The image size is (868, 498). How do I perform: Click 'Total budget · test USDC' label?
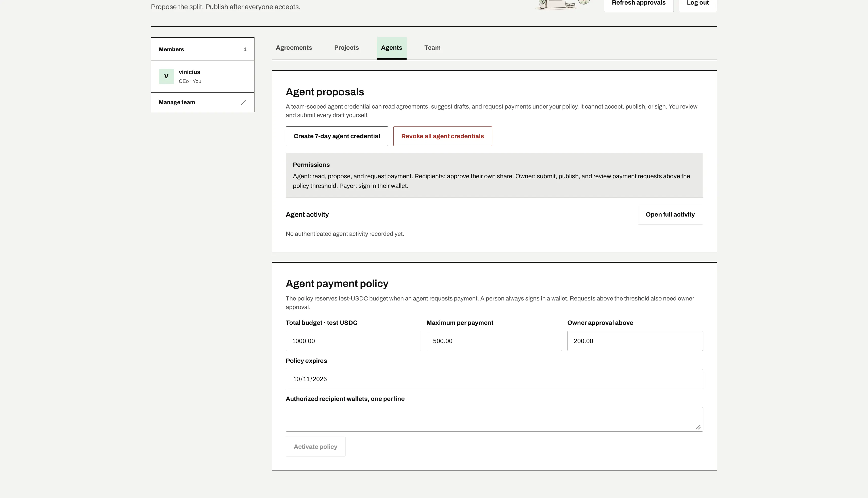point(321,323)
